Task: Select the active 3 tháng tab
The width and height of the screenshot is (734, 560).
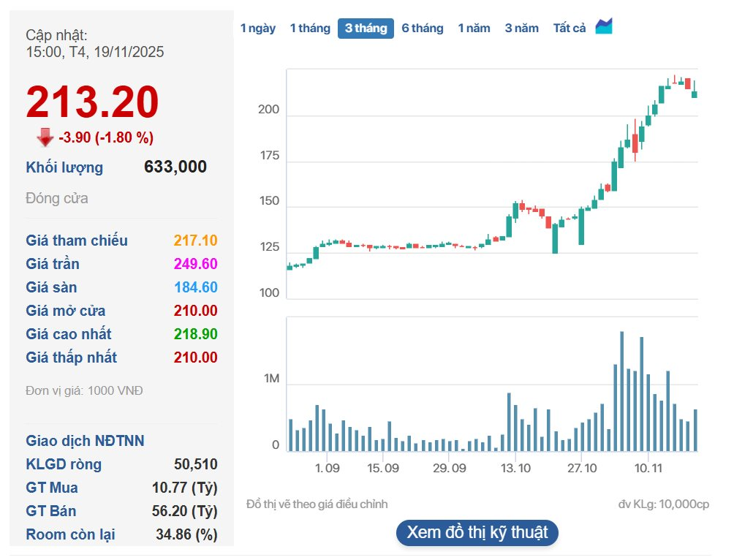Action: tap(366, 29)
